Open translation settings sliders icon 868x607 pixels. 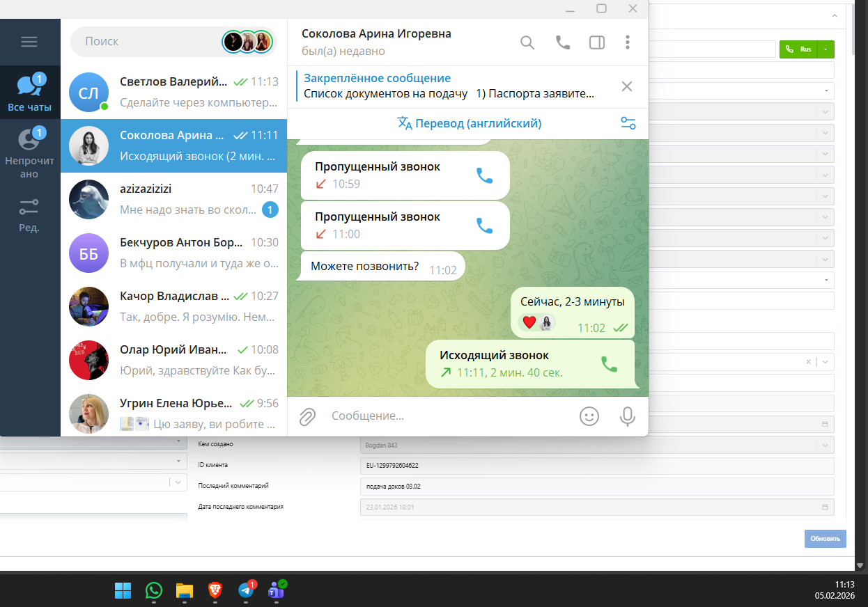coord(628,123)
